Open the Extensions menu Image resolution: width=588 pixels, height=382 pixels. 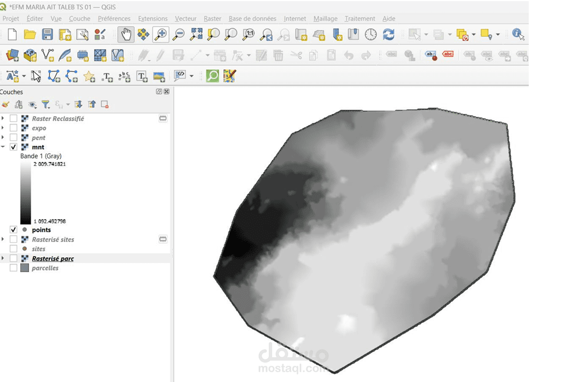[153, 19]
